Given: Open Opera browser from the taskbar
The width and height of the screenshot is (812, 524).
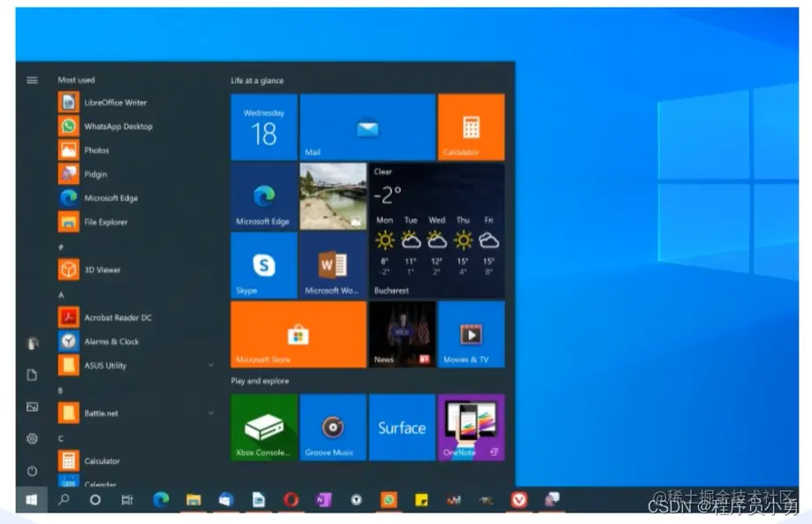Looking at the screenshot, I should [291, 499].
